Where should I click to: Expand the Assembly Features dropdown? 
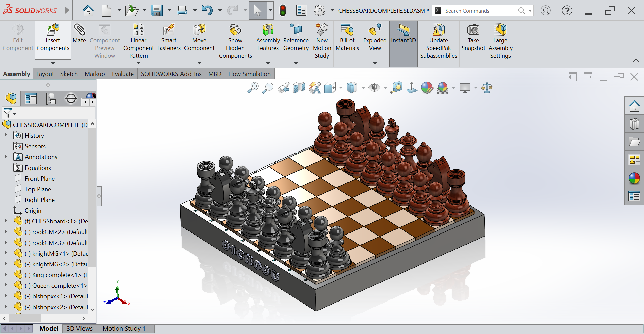[x=268, y=63]
